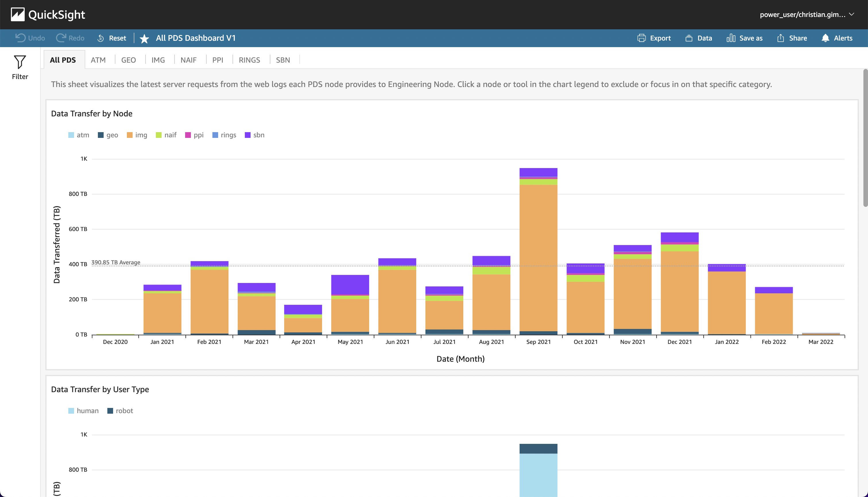Click the Sep 2021 axis label

(538, 342)
